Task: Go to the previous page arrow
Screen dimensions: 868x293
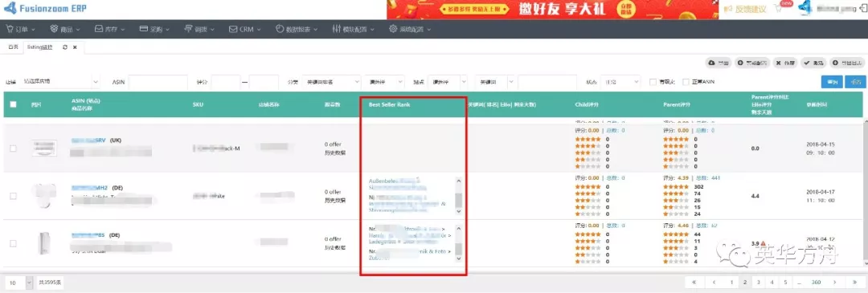Action: [714, 283]
